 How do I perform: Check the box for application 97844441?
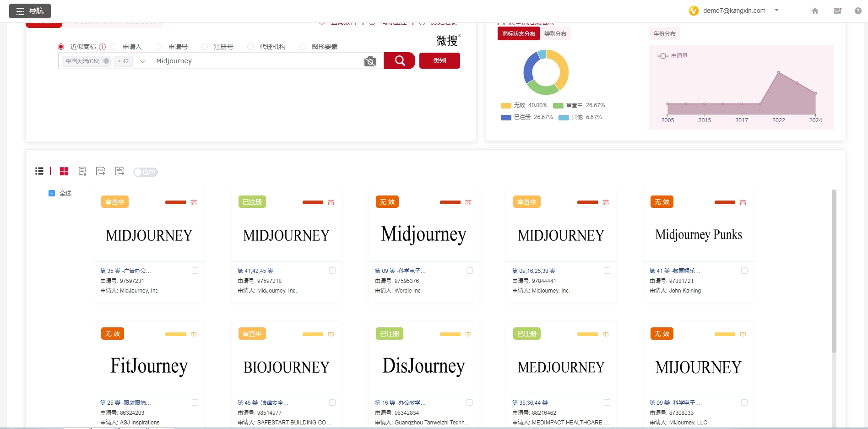pyautogui.click(x=607, y=271)
